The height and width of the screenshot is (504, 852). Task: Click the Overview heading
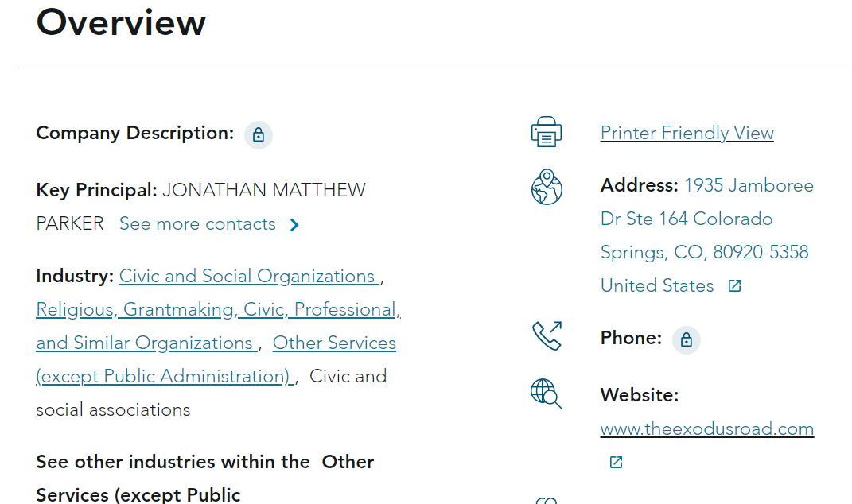(x=121, y=22)
